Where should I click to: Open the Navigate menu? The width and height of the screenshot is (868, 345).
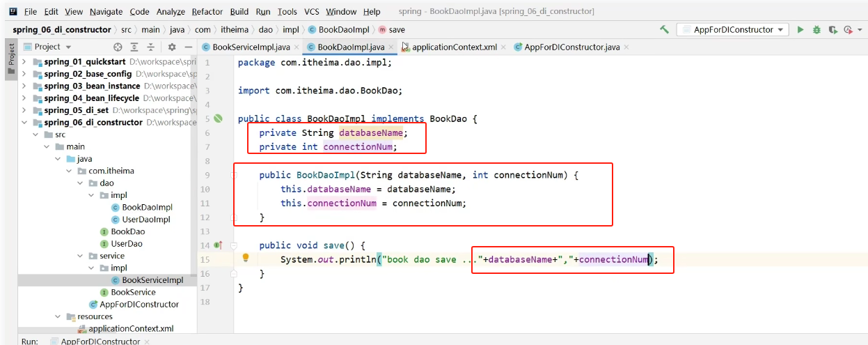[106, 12]
